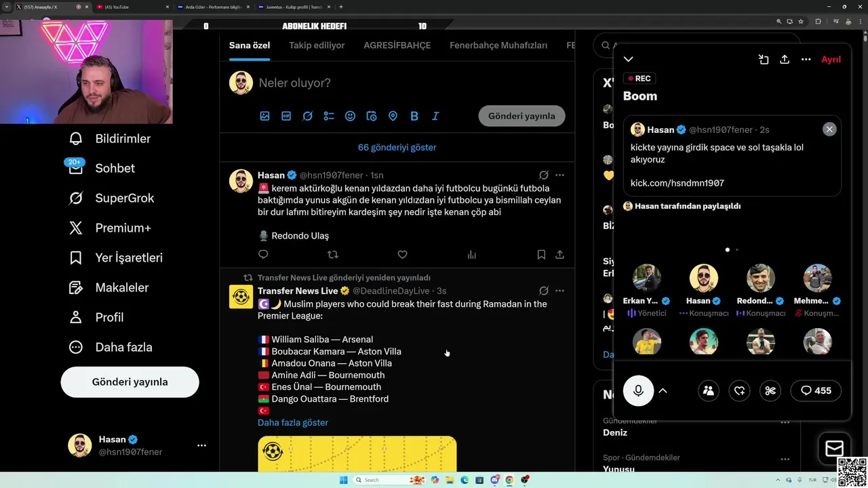Screen dimensions: 868x488
Task: Open a new browser tab
Action: [x=341, y=7]
